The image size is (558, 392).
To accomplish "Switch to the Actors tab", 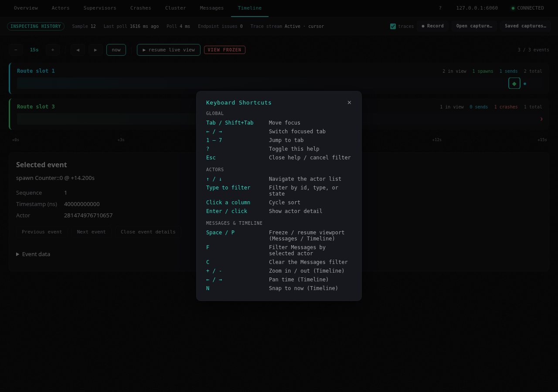I will point(61,8).
